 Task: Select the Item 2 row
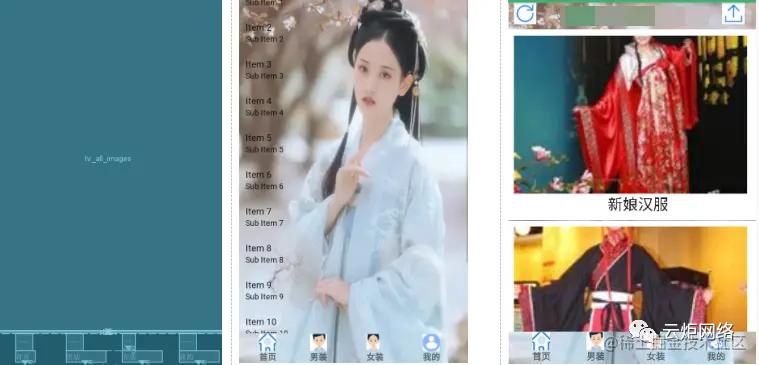[x=353, y=33]
